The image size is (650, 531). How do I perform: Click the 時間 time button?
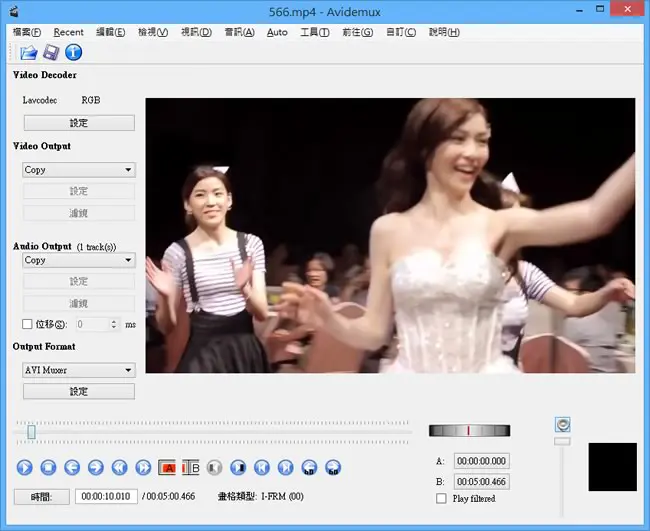click(41, 497)
